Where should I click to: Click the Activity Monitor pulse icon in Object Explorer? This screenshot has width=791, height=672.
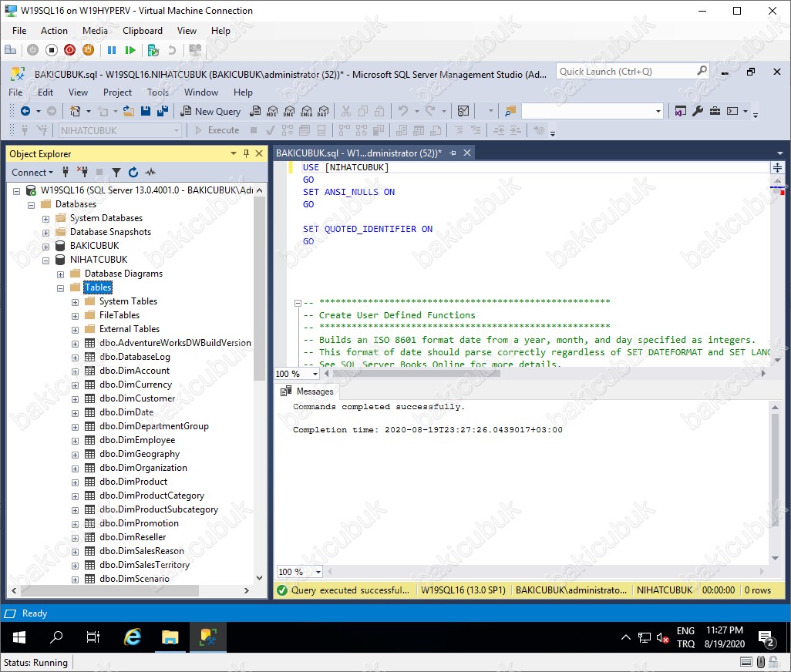point(150,173)
